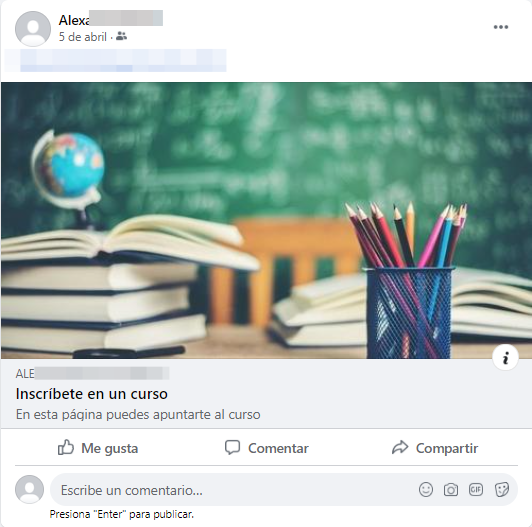Click the Compartir arrow icon
Image resolution: width=532 pixels, height=527 pixels.
click(x=400, y=447)
